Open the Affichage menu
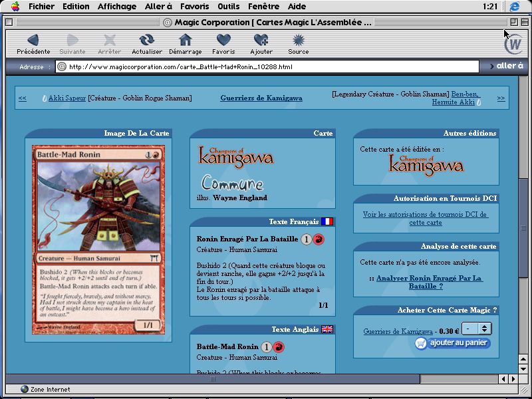Viewport: 532px width, 399px height. coord(117,6)
